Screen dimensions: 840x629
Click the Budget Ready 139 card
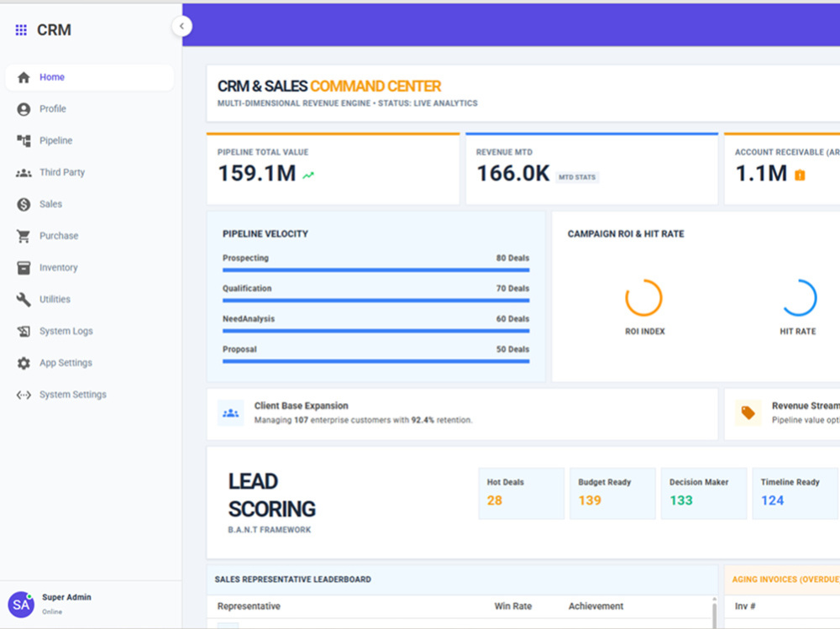pos(612,494)
